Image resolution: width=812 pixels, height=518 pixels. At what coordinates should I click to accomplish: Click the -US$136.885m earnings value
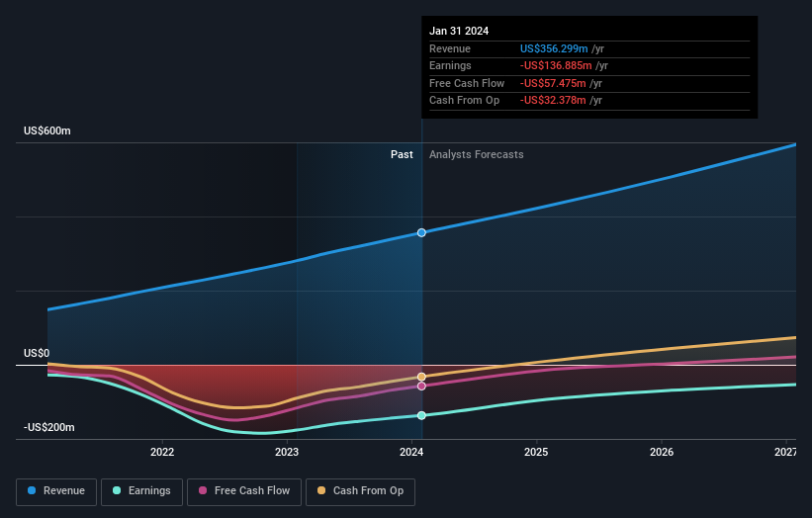[556, 65]
